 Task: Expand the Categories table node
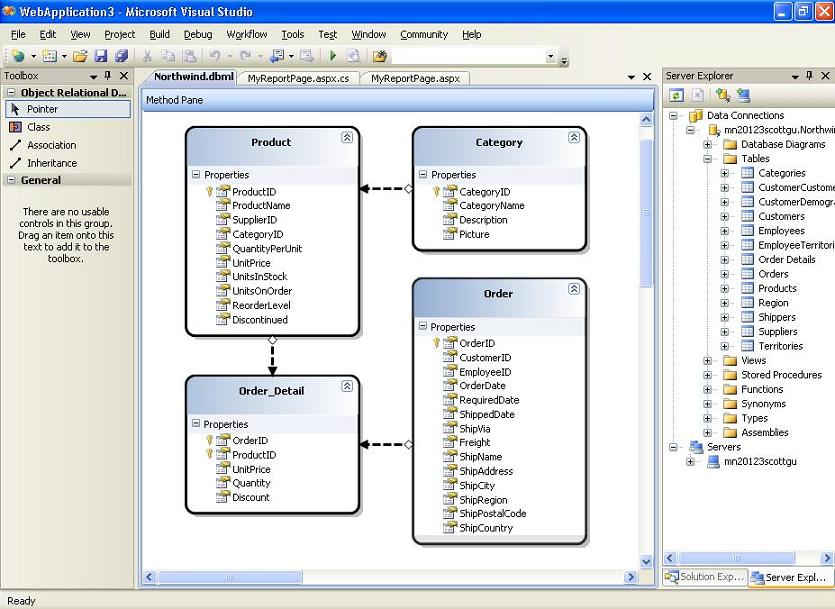[x=724, y=173]
